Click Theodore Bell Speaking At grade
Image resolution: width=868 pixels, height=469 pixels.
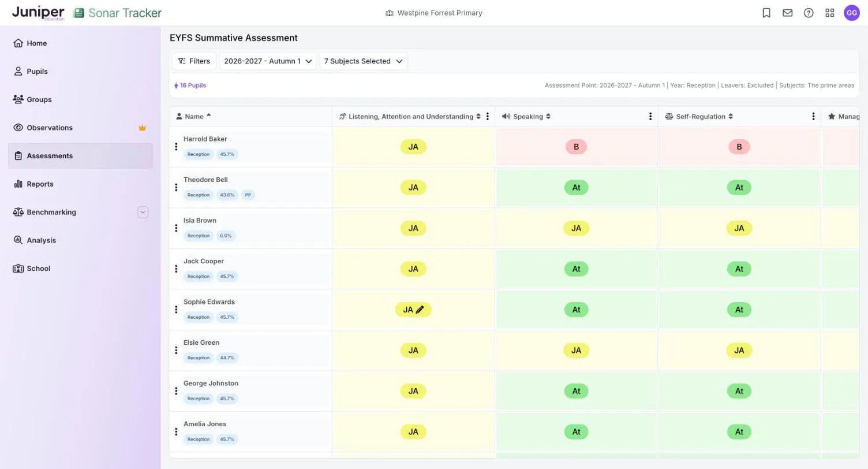pos(576,187)
